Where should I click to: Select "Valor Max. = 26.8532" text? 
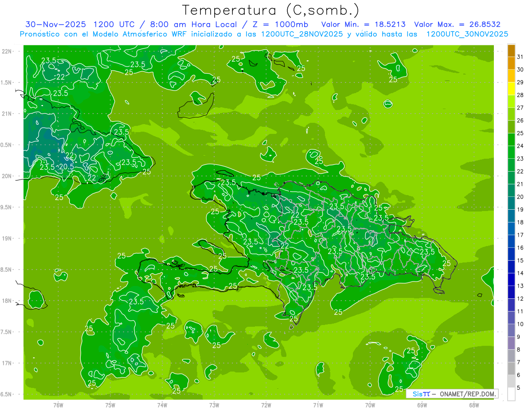pos(457,24)
